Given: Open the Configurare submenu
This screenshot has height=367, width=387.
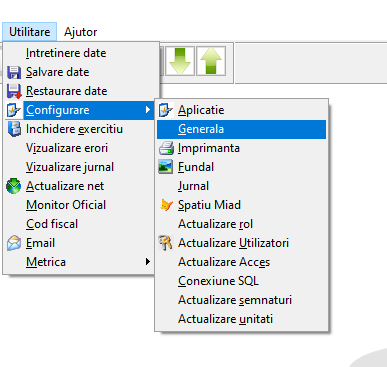Looking at the screenshot, I should [x=79, y=110].
